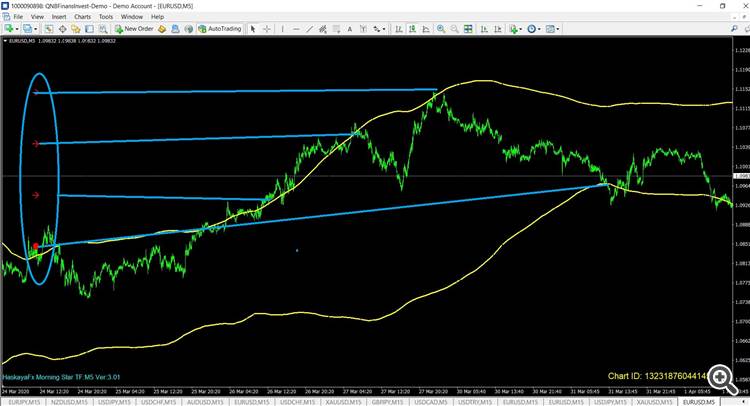
Task: Launch MetaEditor from the toolbar
Action: click(x=162, y=29)
